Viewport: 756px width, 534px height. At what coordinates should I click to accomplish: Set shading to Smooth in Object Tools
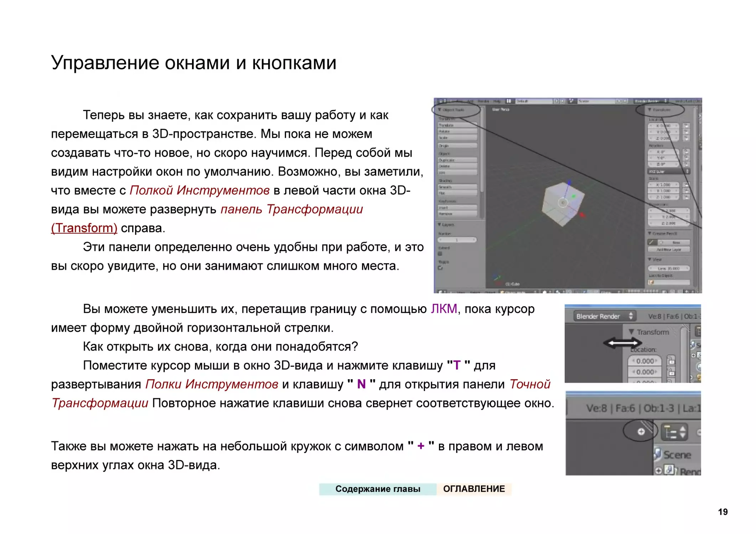click(x=457, y=187)
